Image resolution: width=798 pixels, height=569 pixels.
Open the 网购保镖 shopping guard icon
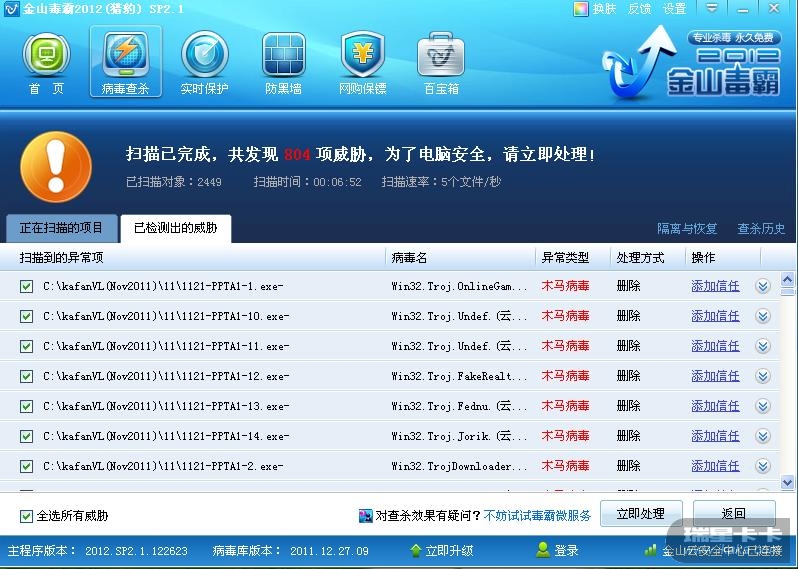pos(362,54)
